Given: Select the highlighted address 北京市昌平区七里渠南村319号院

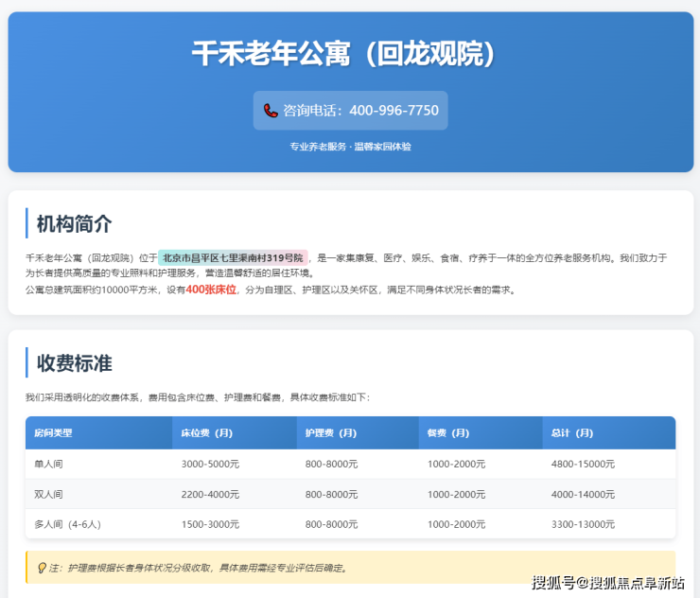Looking at the screenshot, I should click(233, 257).
